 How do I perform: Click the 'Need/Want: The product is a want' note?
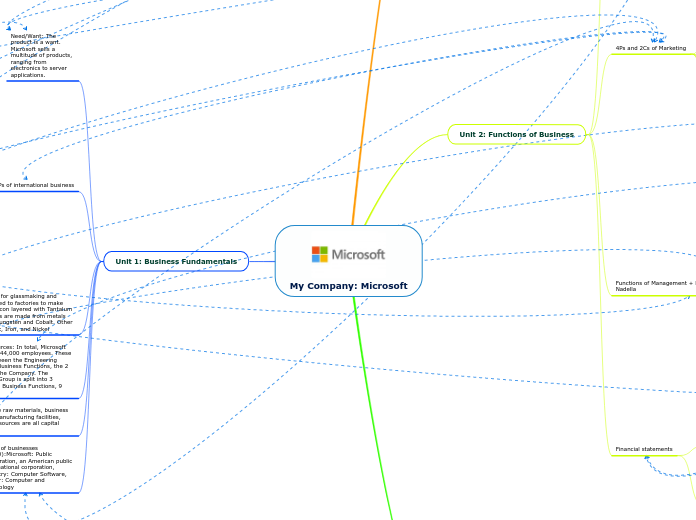(x=41, y=56)
